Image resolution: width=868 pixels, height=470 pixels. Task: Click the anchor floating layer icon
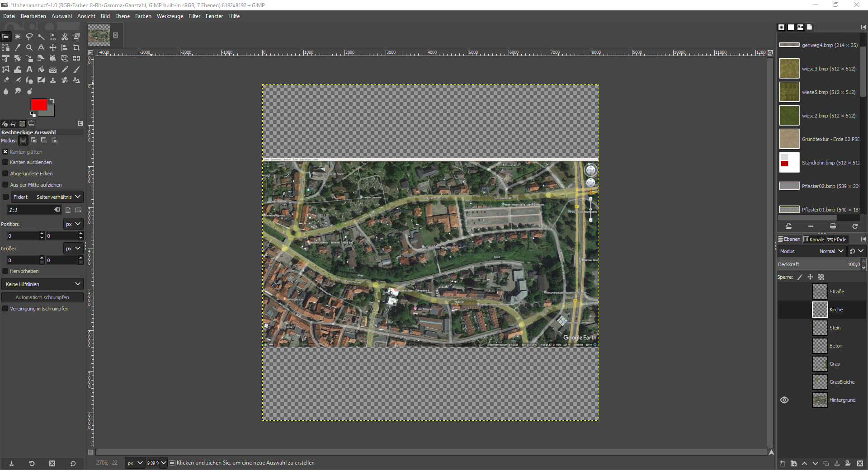(837, 463)
